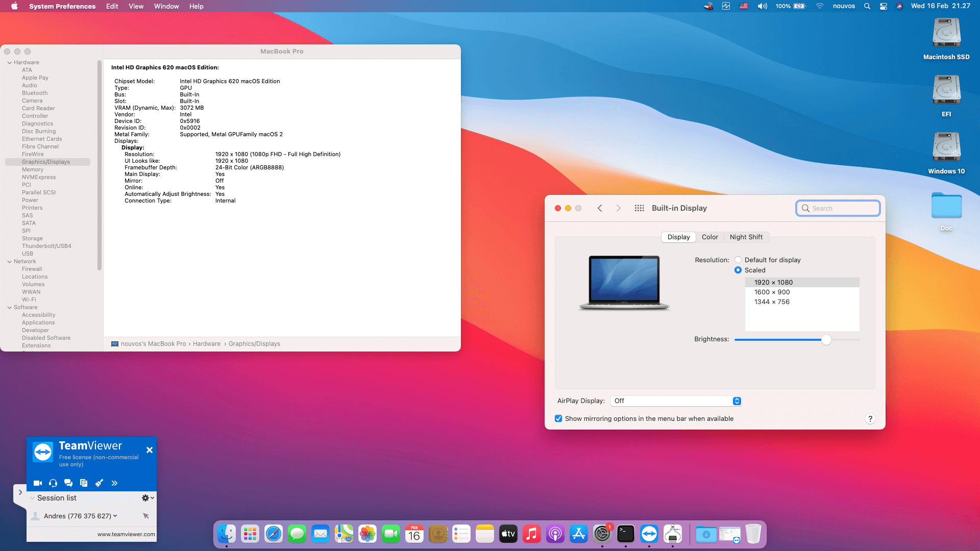Click the Built-in Display search field
The width and height of the screenshot is (980, 551).
coord(838,208)
